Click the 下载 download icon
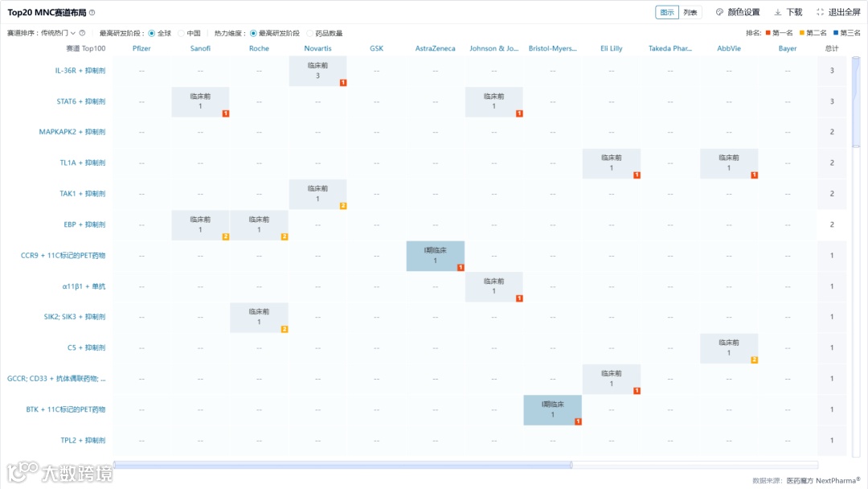This screenshot has height=489, width=868. (x=778, y=12)
